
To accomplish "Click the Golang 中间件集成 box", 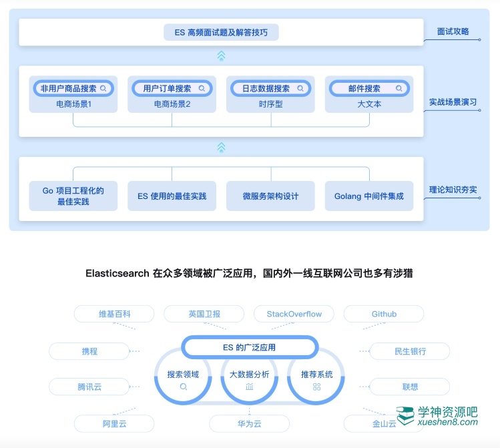I will click(368, 196).
